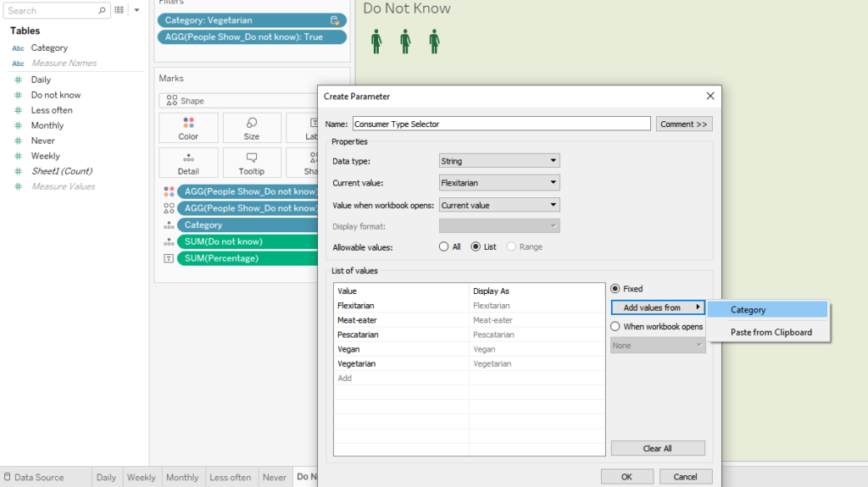Screen dimensions: 868x487
Task: Click the detail icon beside Category pill
Action: click(x=169, y=225)
